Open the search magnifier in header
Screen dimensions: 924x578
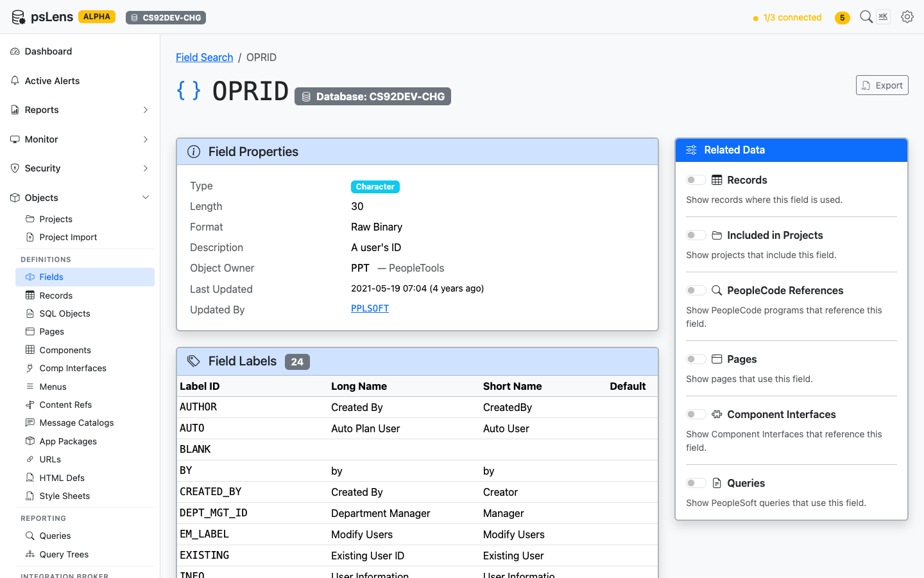(x=866, y=17)
